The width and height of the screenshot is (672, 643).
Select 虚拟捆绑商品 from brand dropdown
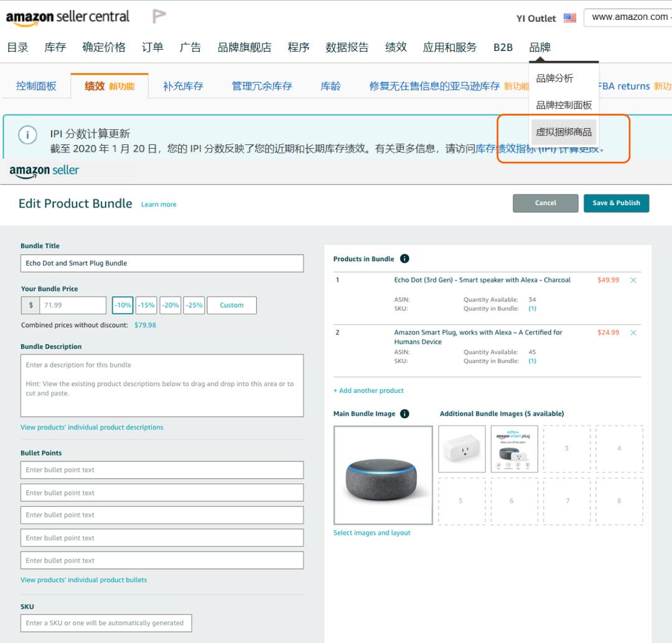click(564, 132)
